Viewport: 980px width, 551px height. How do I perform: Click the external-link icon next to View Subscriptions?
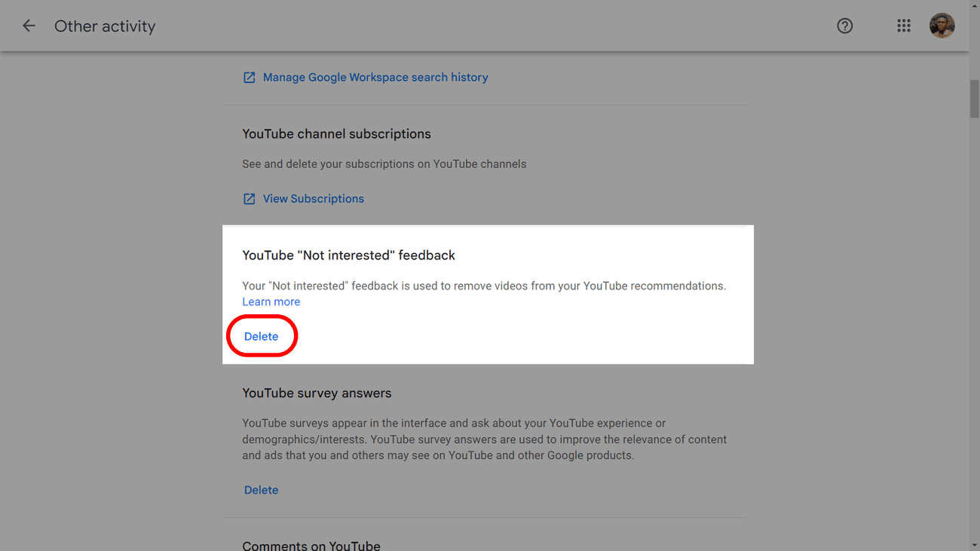pyautogui.click(x=249, y=198)
